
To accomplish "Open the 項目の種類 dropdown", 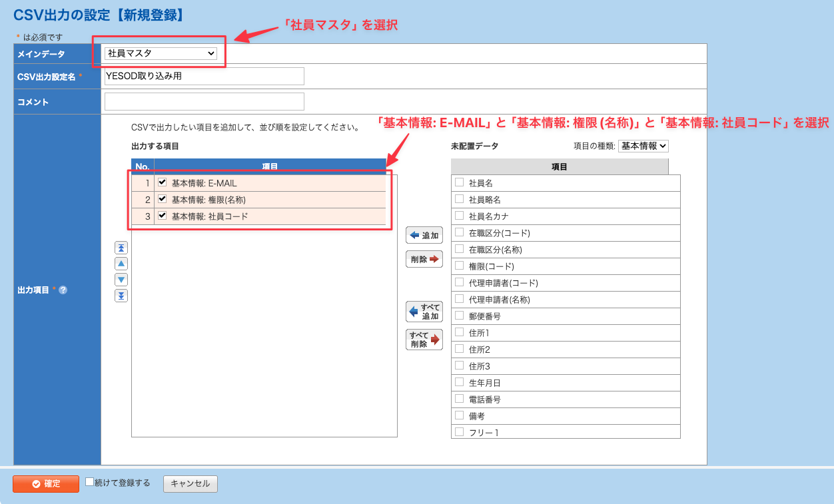I will pos(643,146).
